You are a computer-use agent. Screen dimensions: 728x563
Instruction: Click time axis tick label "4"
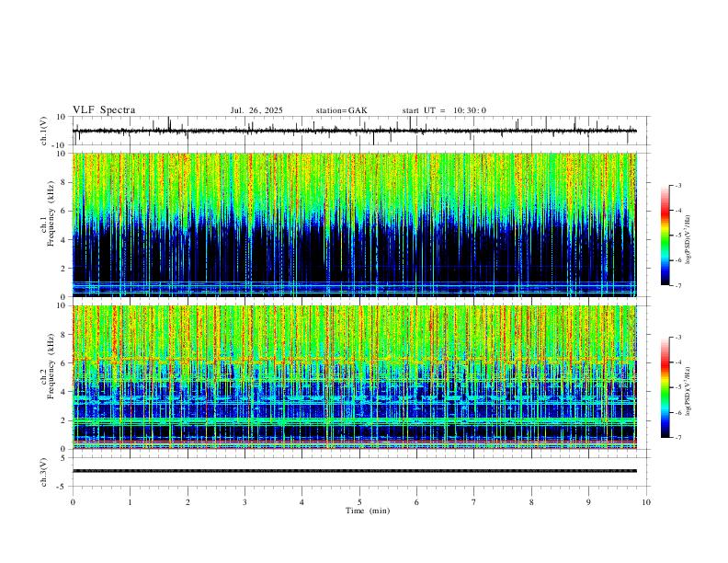(x=301, y=502)
